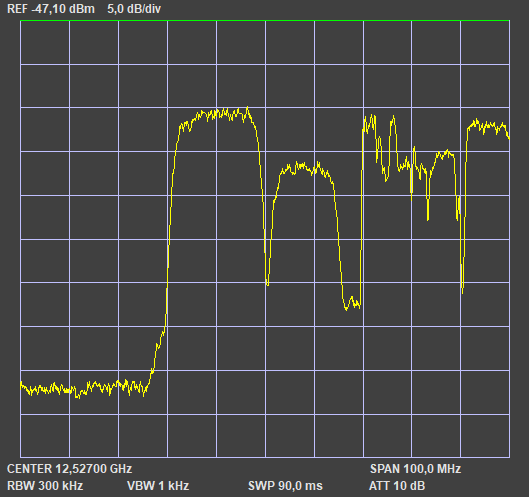Click the highest peak at the first carrier's right corner

point(248,109)
